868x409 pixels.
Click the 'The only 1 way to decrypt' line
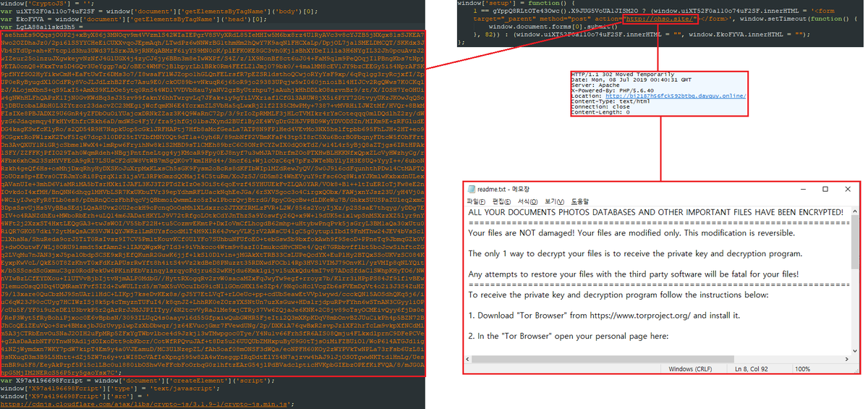635,253
